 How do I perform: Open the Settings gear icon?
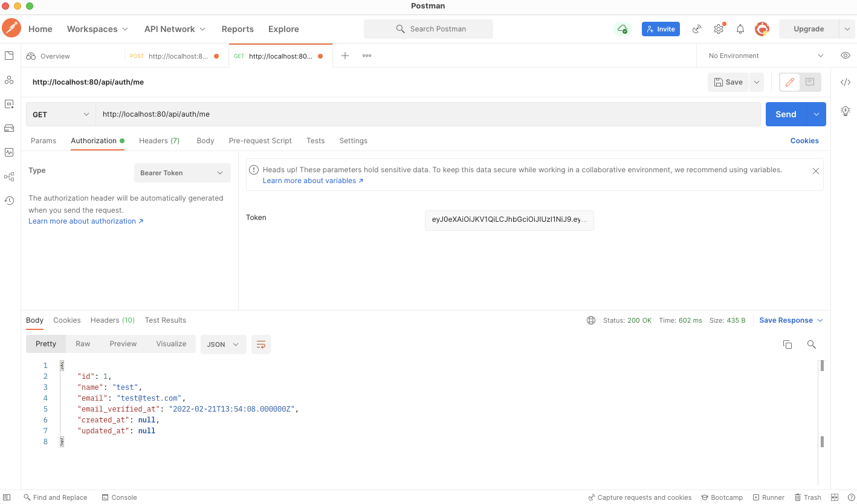(719, 29)
